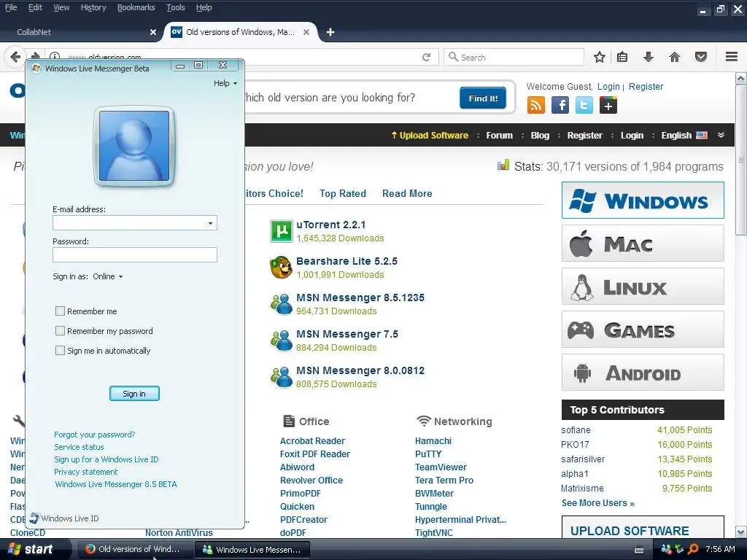
Task: Reload the page in Firefox
Action: tap(426, 57)
